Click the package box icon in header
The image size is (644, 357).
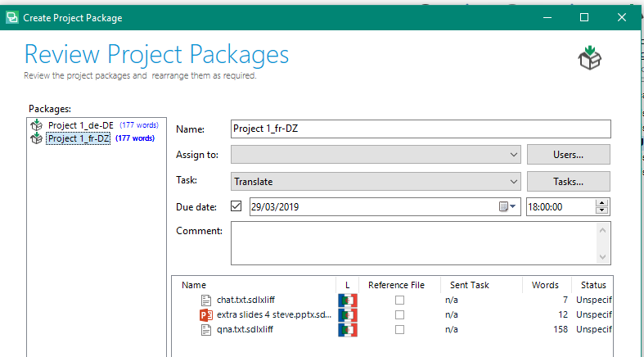[x=590, y=58]
